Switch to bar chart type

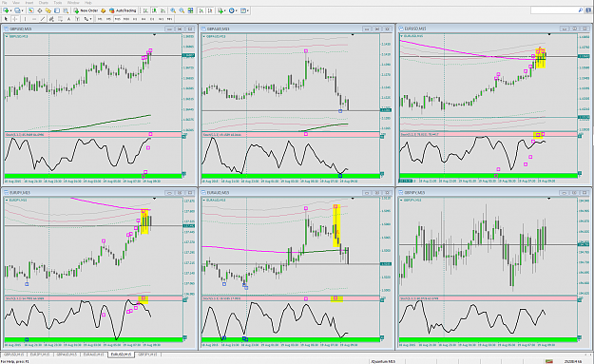(x=145, y=10)
